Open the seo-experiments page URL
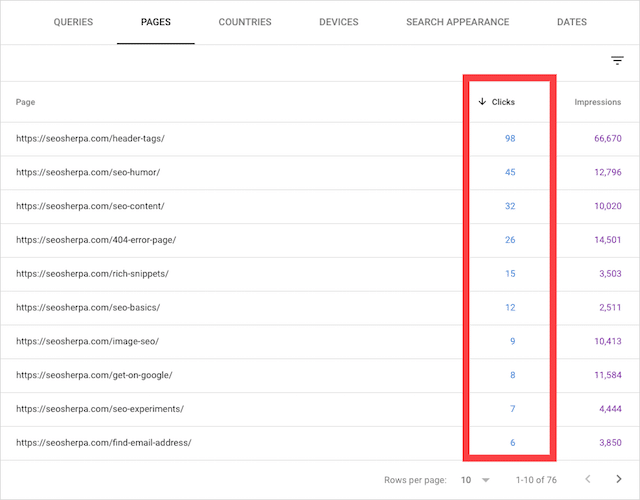This screenshot has width=640, height=500. (x=100, y=409)
